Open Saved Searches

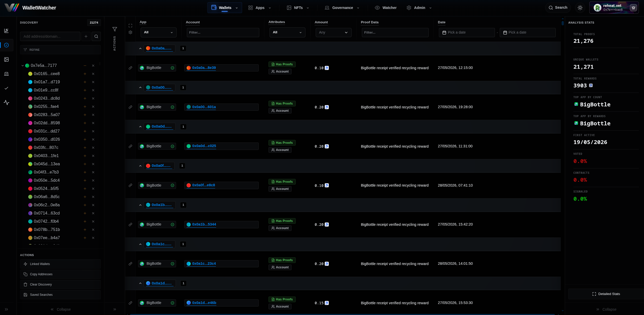click(60, 295)
